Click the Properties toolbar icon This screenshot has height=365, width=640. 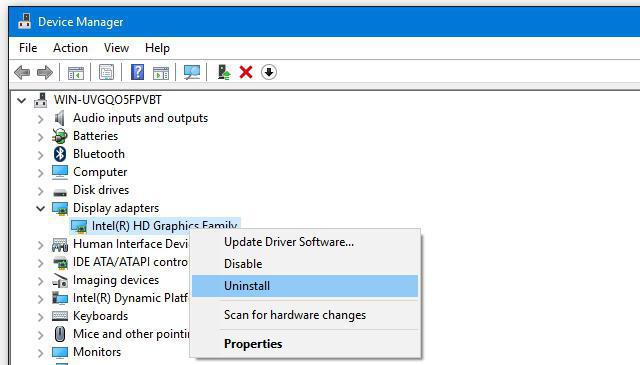[107, 73]
